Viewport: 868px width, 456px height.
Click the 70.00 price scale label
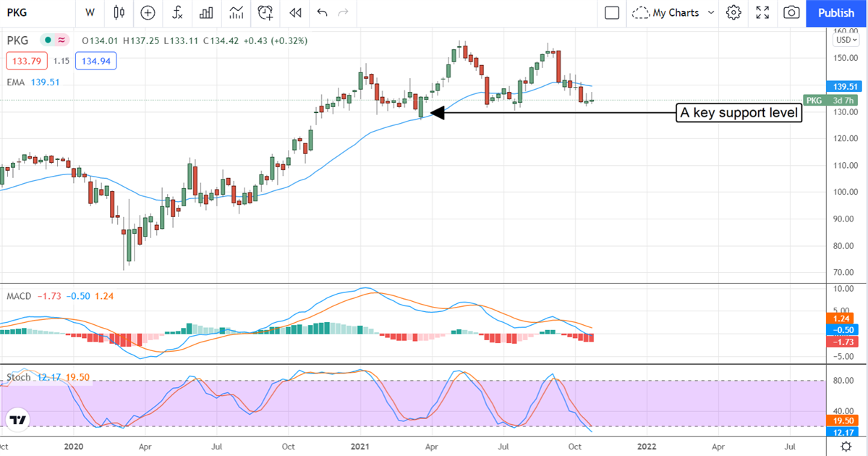(x=843, y=273)
